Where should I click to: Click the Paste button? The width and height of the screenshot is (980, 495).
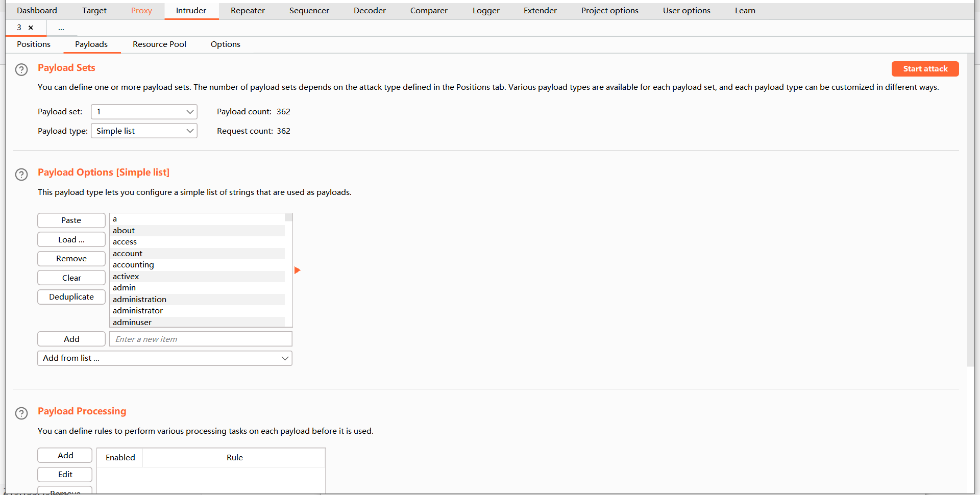point(71,220)
